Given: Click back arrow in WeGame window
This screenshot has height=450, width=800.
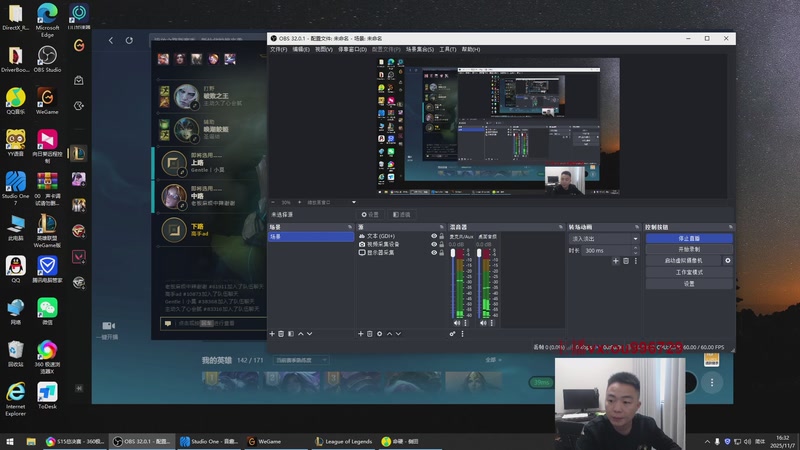Looking at the screenshot, I should pyautogui.click(x=111, y=40).
